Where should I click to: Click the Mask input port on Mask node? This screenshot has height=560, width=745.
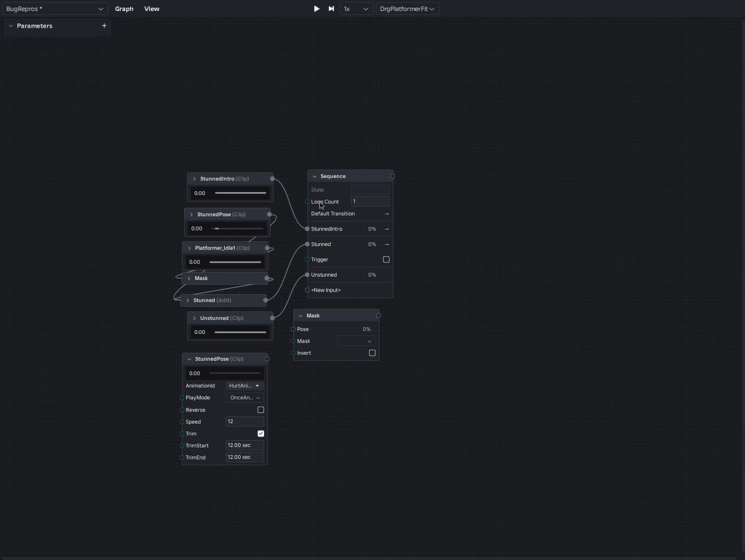[293, 341]
